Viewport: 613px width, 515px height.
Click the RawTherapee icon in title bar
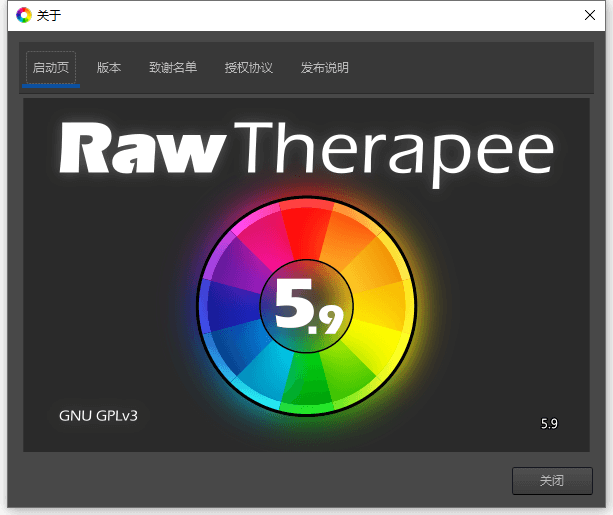pyautogui.click(x=24, y=15)
